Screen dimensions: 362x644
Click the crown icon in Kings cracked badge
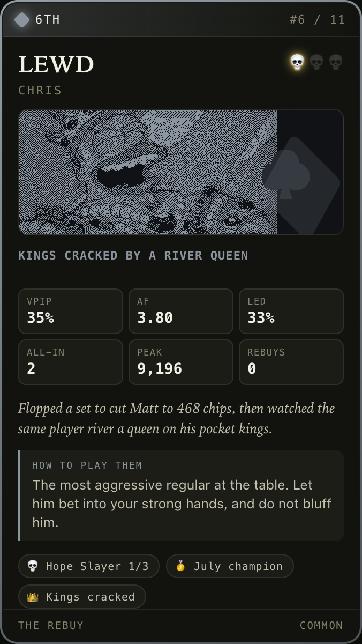point(33,597)
